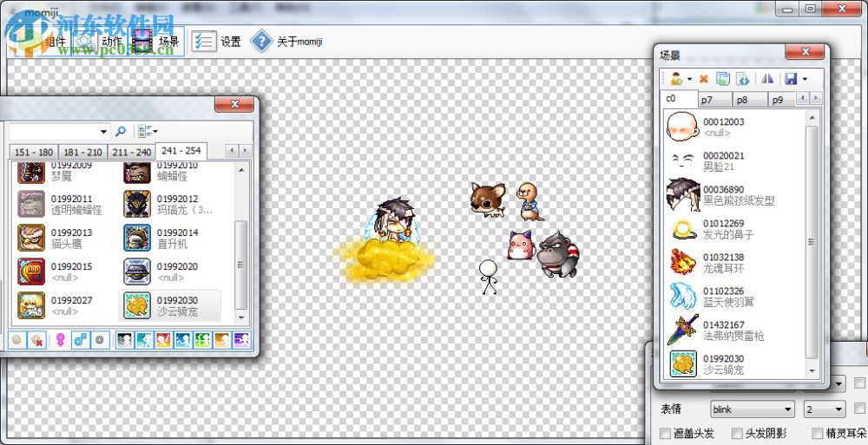Open the list view mode dropdown icon
This screenshot has width=868, height=445.
tap(148, 132)
